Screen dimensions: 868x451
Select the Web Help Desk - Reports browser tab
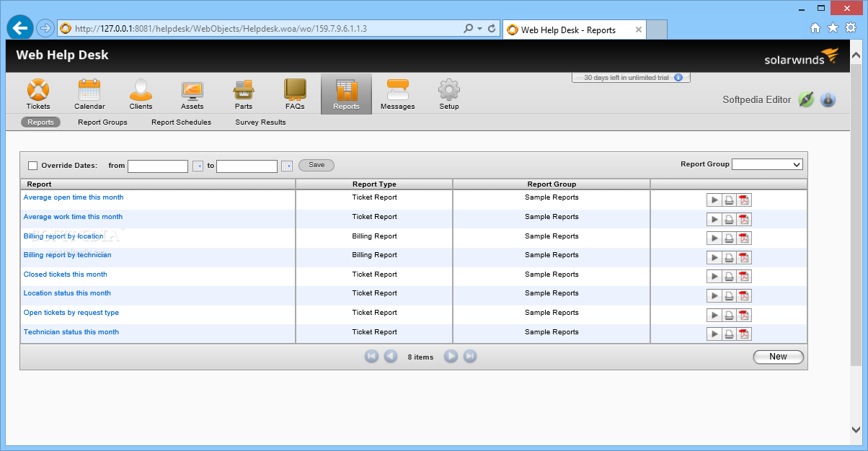click(574, 30)
